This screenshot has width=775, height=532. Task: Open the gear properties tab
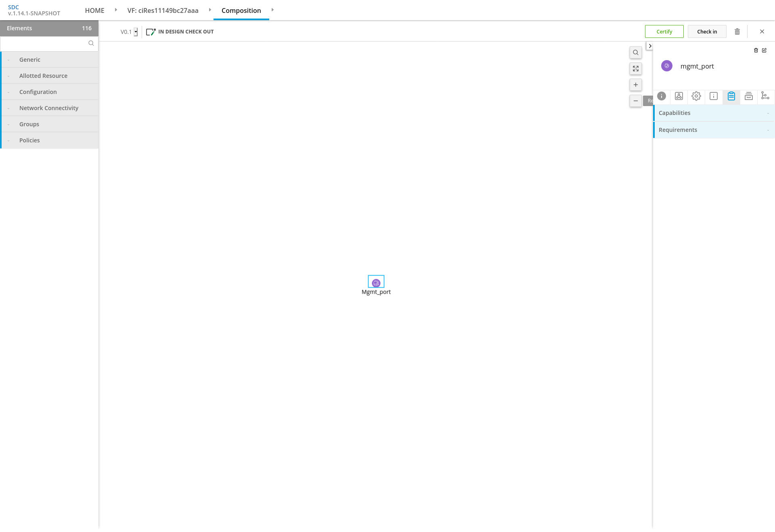click(696, 96)
